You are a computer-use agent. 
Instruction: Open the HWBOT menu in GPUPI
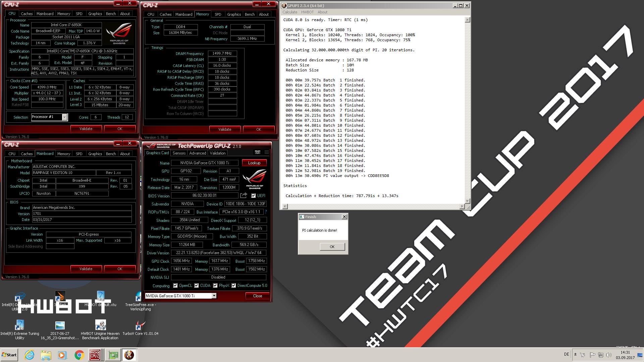tap(307, 12)
